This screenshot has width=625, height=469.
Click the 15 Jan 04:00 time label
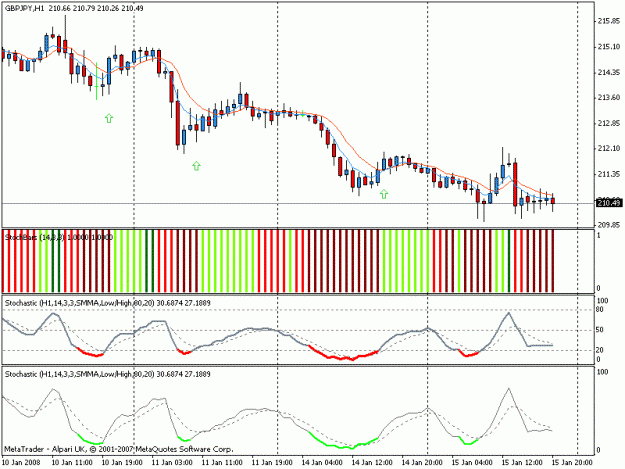[x=472, y=463]
